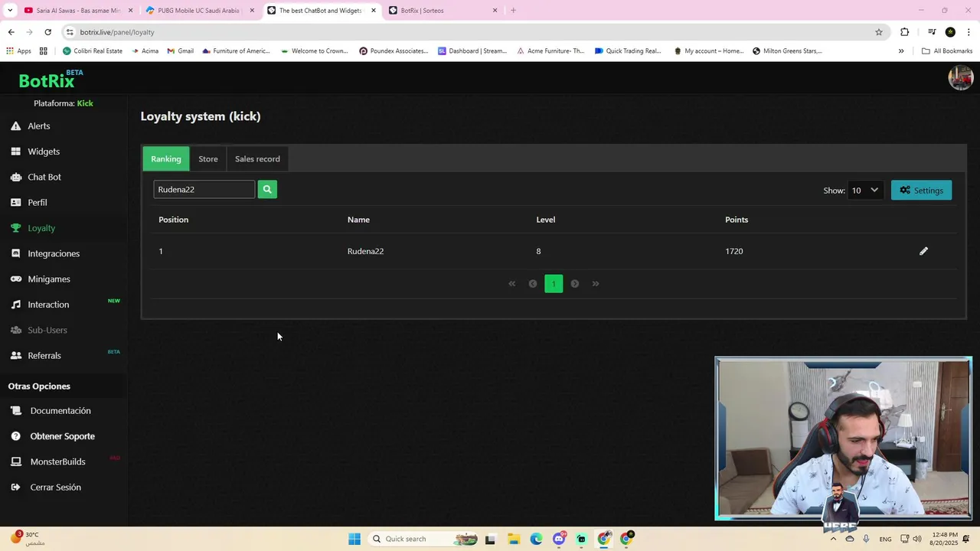Close the BotRix Sorteos tab
Screen dimensions: 980x551
[x=495, y=11]
